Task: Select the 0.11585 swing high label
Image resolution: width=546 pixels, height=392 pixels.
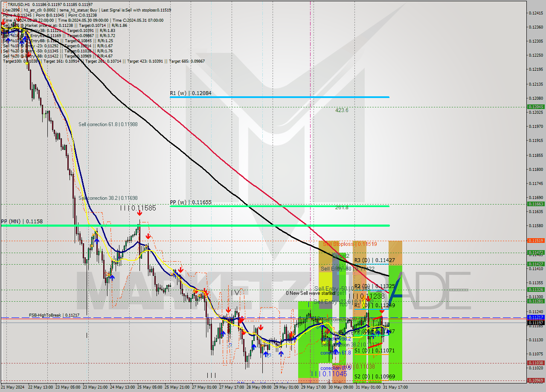Action: (137, 208)
